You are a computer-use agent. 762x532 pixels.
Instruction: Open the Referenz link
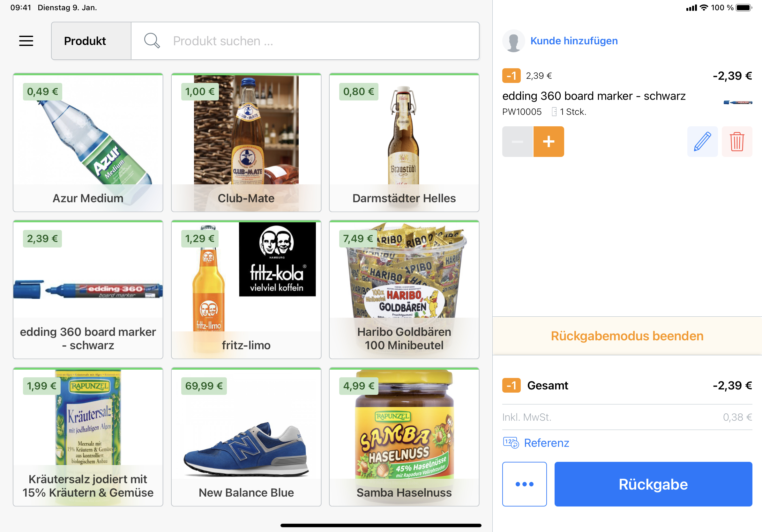[546, 443]
